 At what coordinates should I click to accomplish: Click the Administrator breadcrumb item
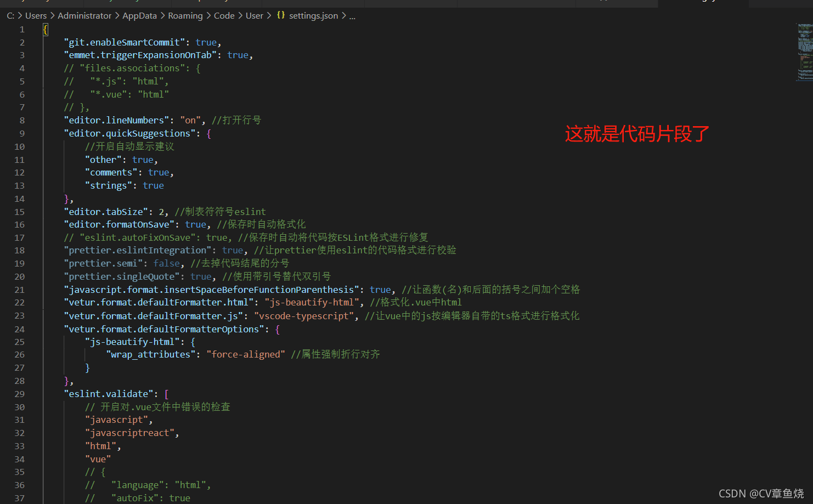tap(84, 15)
